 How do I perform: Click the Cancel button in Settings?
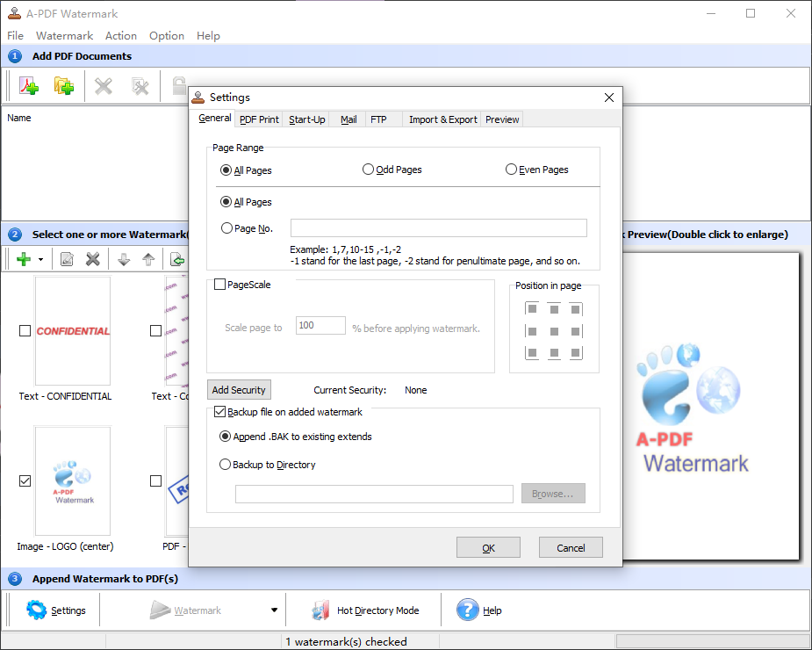coord(571,547)
